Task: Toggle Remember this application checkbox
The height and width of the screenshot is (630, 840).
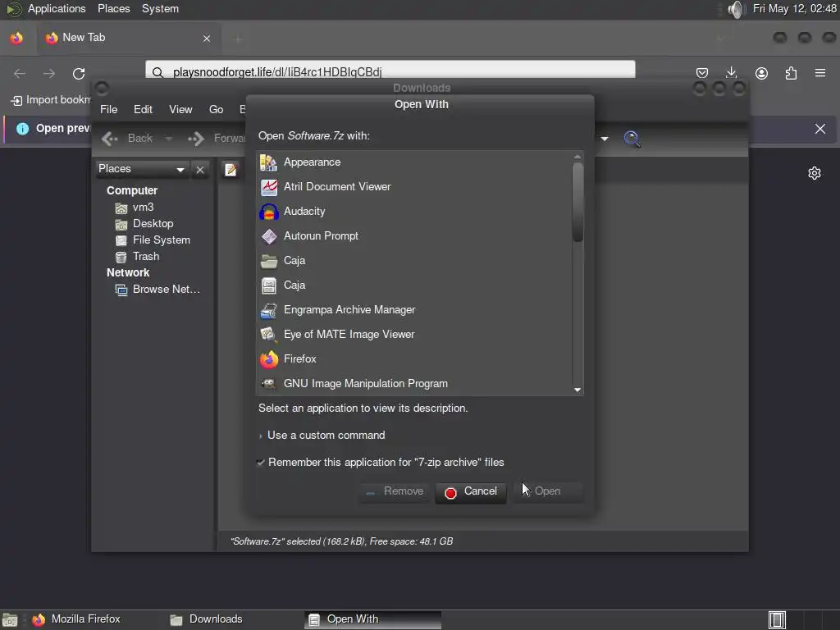Action: (x=261, y=463)
